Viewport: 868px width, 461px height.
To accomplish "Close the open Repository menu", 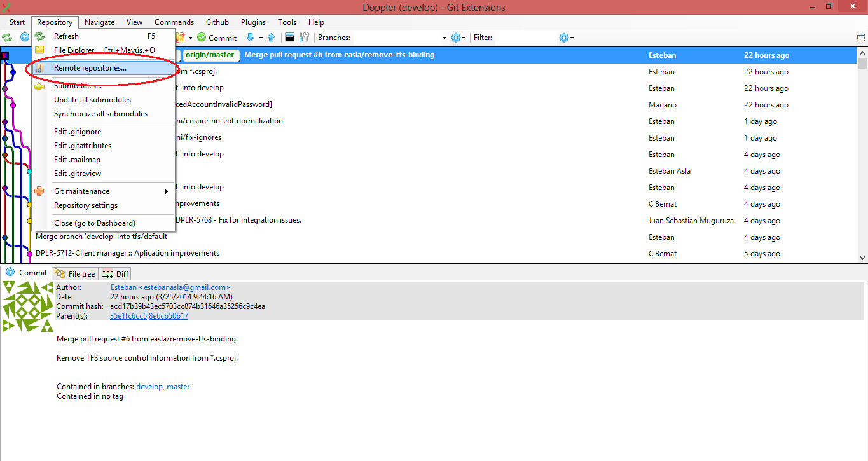I will coord(55,22).
